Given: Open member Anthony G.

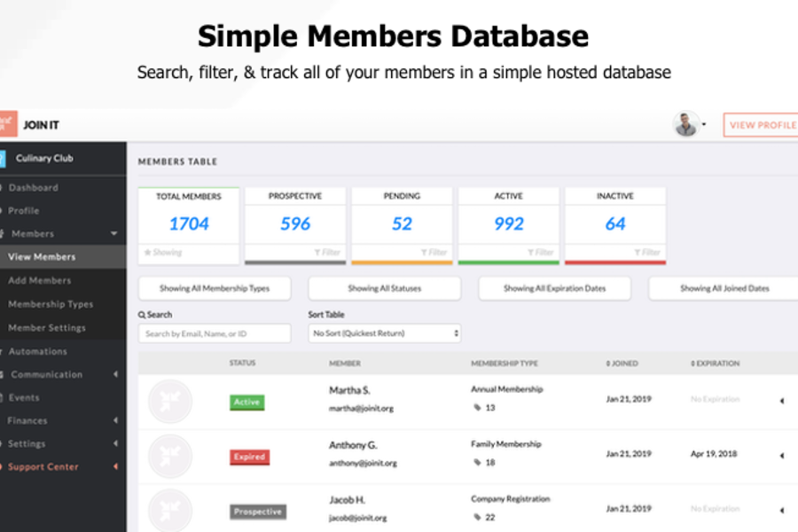Looking at the screenshot, I should tap(353, 445).
